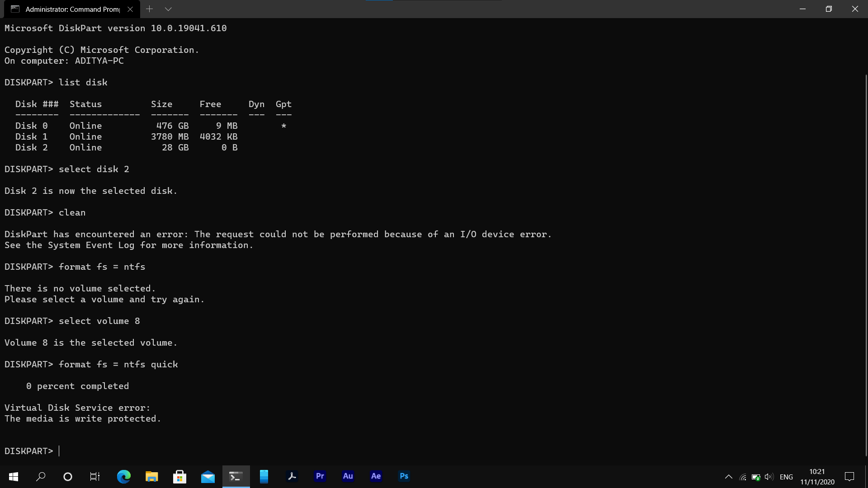The width and height of the screenshot is (868, 488).
Task: Click 'See the System Event Log' line
Action: (x=129, y=245)
